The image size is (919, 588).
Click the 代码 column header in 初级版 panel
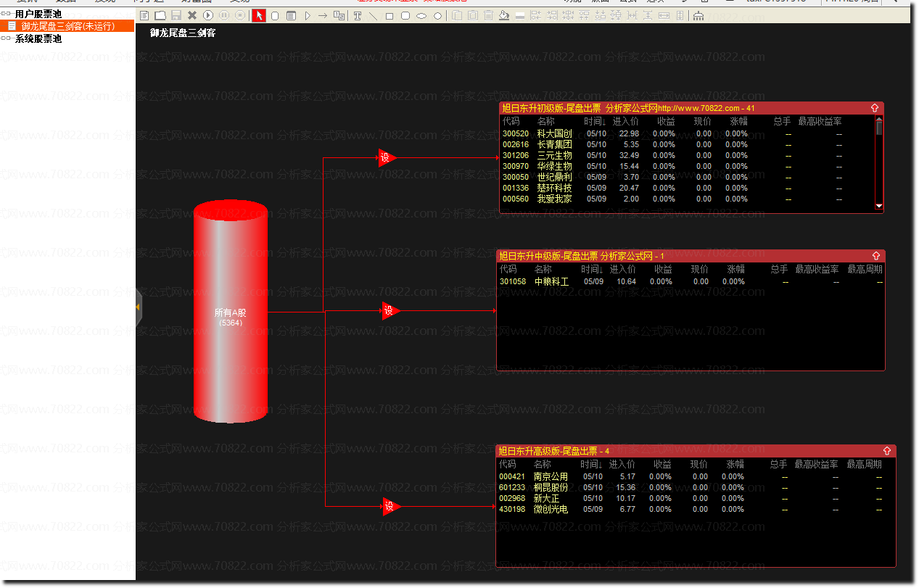[511, 122]
